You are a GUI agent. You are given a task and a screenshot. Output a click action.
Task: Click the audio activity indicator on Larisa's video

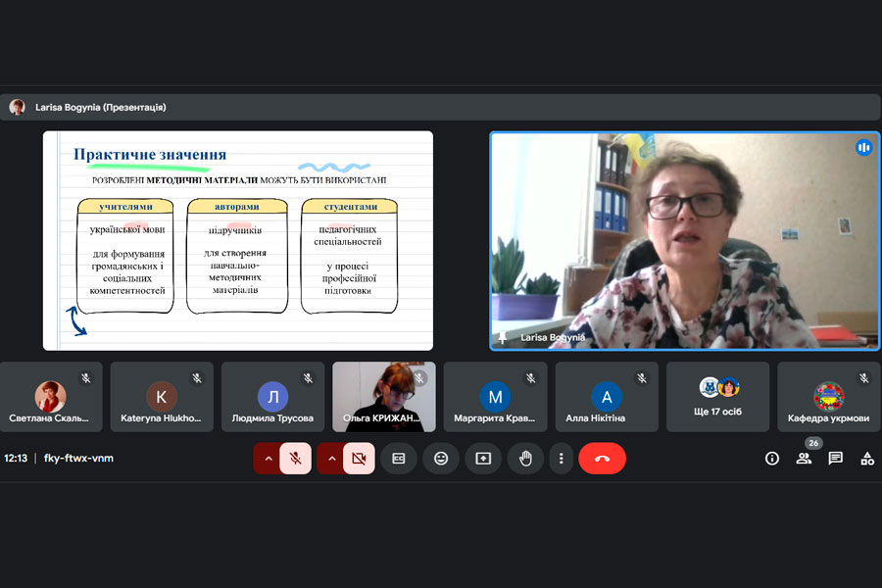(x=863, y=148)
